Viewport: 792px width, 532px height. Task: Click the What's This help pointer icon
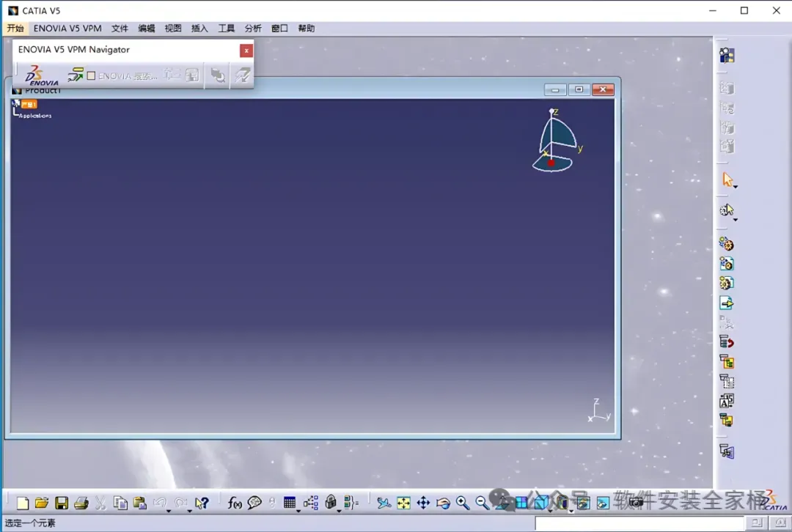pyautogui.click(x=202, y=503)
